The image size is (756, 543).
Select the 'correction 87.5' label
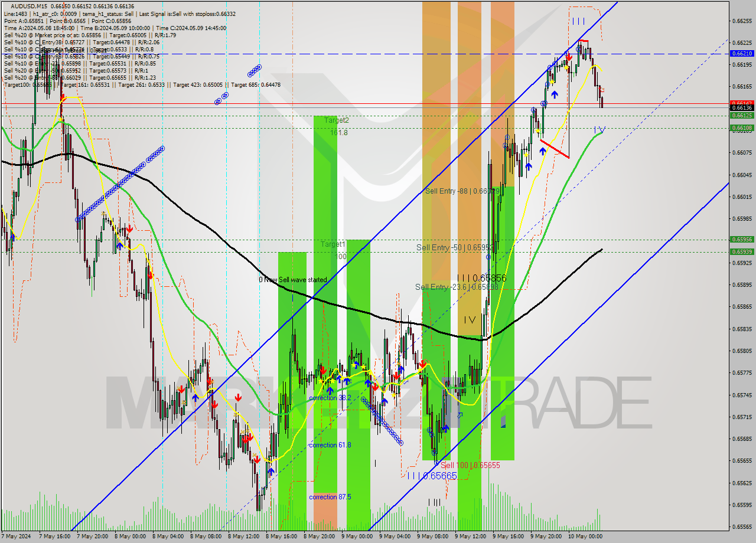coord(330,497)
